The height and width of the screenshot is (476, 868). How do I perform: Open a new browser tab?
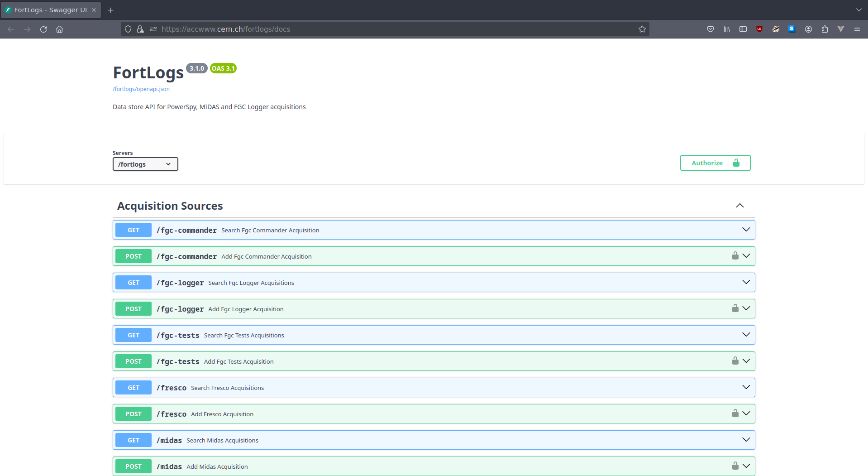pyautogui.click(x=110, y=10)
